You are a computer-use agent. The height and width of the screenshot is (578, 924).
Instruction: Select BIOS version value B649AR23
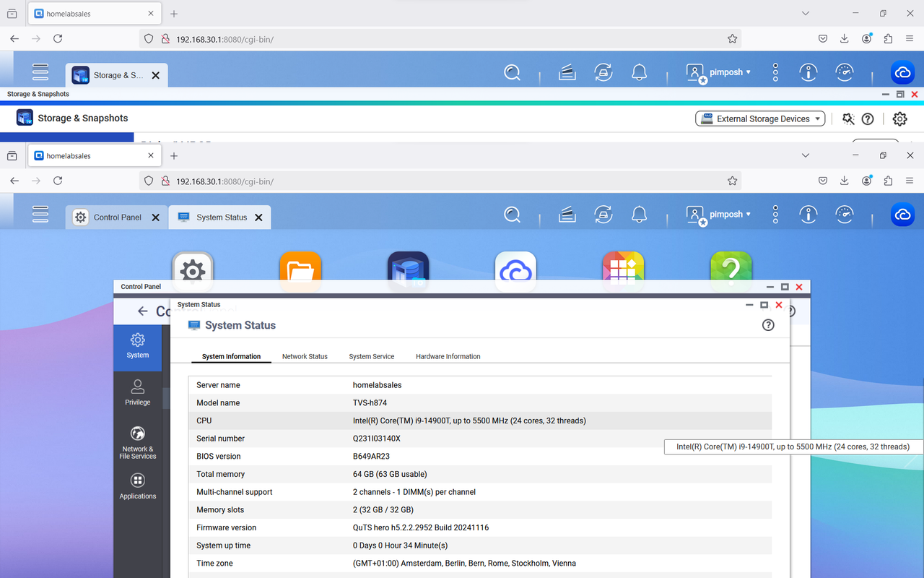point(372,457)
